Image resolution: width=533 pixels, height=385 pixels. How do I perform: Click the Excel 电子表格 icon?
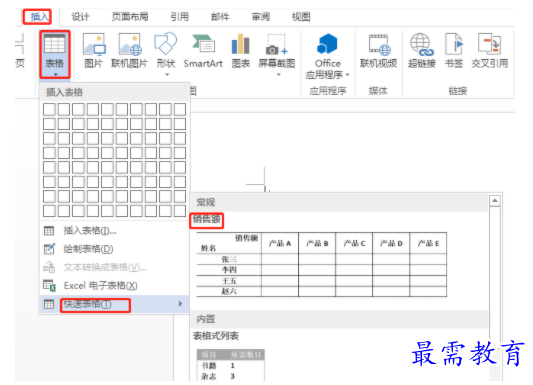click(x=49, y=285)
